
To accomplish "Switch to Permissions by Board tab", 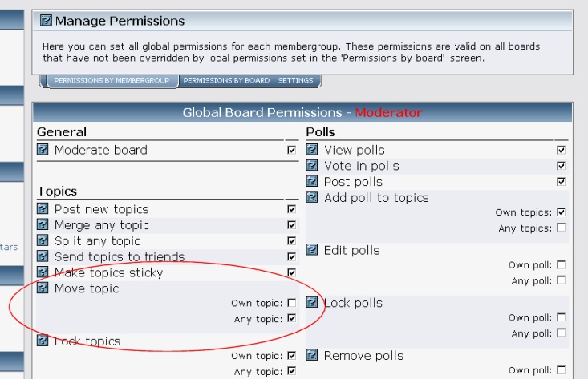I will 226,80.
